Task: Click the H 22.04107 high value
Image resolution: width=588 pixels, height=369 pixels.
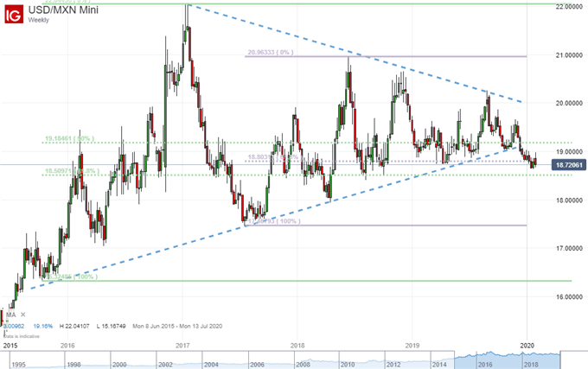Action: [x=74, y=327]
